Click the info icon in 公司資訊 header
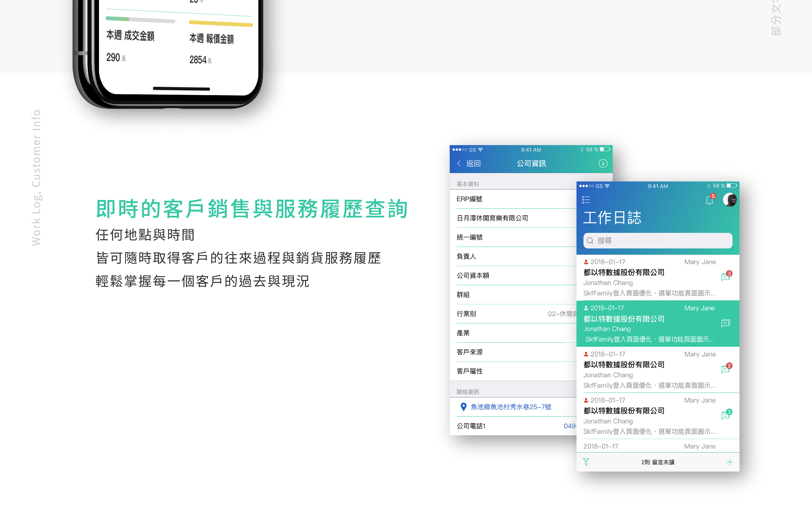This screenshot has height=526, width=812. coord(603,164)
